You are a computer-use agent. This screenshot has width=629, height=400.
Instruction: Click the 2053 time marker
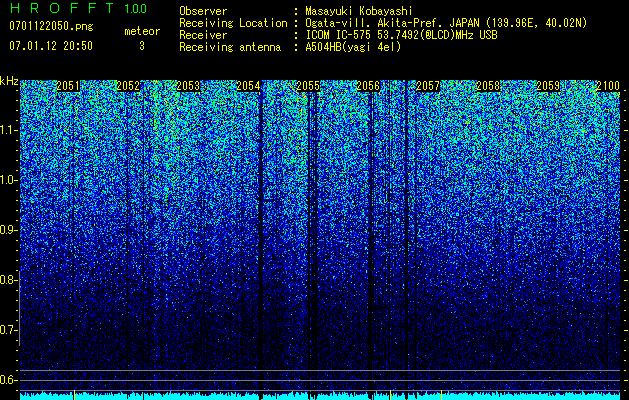coord(188,86)
